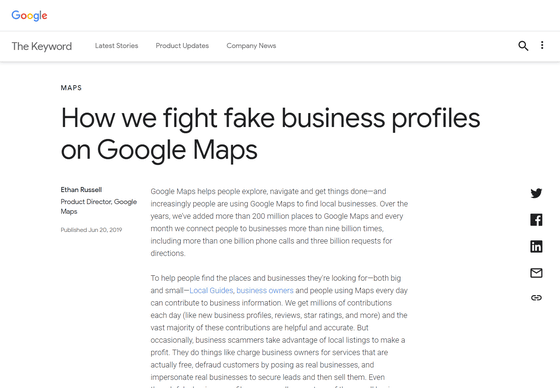
Task: Follow the business owners link
Action: tap(265, 290)
